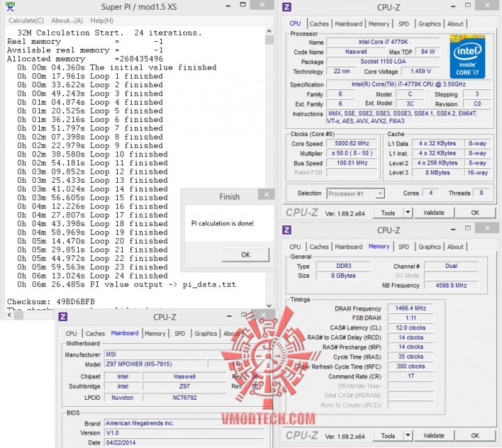Select Mainboard tab in Memory CPU-Z window

[349, 247]
